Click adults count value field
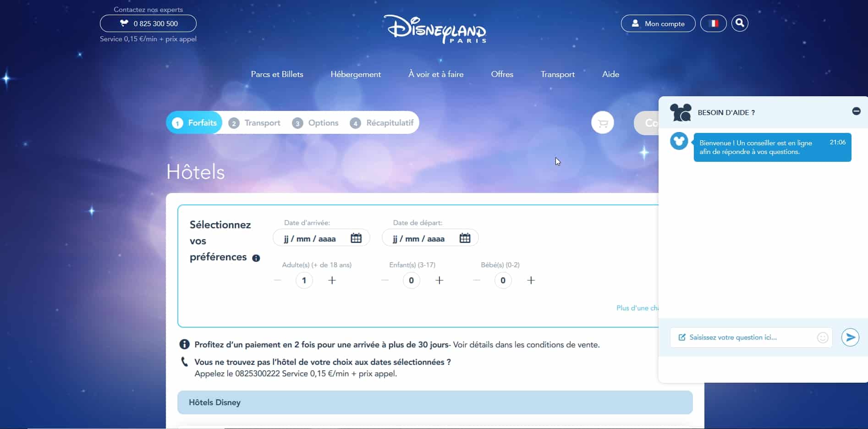 (x=304, y=280)
